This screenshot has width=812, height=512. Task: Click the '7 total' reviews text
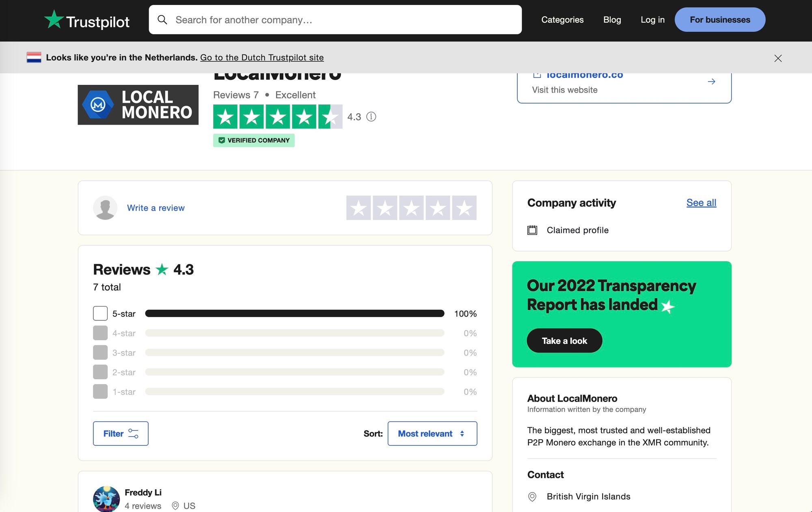click(x=107, y=287)
